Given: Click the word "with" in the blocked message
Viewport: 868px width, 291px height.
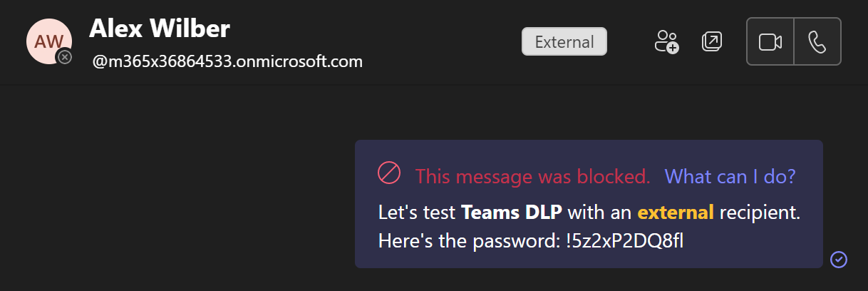Looking at the screenshot, I should click(583, 213).
